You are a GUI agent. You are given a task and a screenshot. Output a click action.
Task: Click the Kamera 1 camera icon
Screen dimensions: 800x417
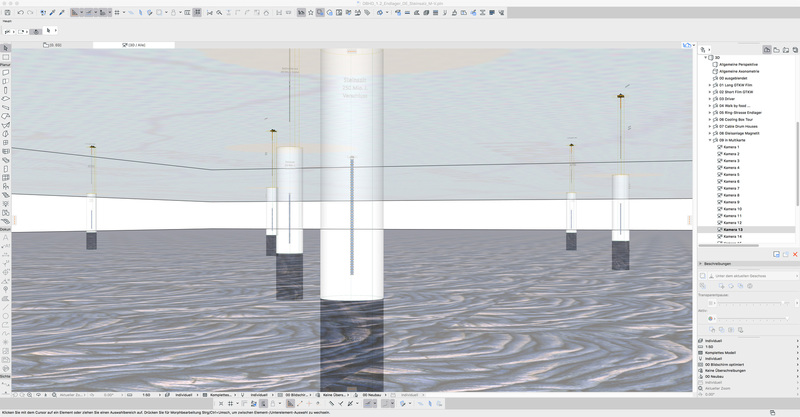(x=719, y=146)
